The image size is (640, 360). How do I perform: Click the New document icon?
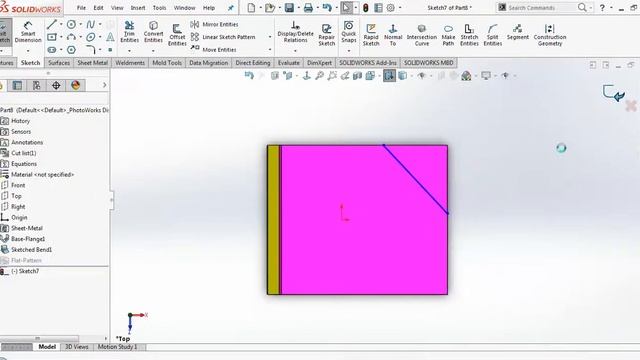tap(251, 7)
